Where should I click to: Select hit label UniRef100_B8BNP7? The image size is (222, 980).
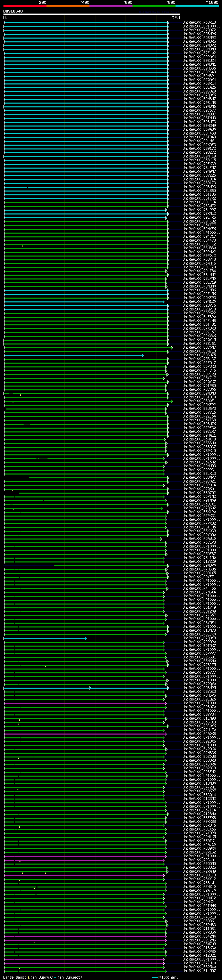pos(199,477)
